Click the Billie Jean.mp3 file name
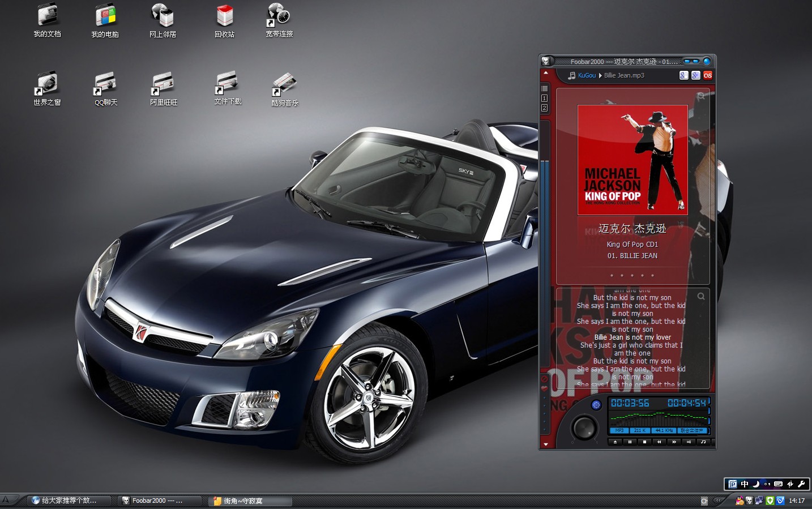812x509 pixels. click(624, 75)
